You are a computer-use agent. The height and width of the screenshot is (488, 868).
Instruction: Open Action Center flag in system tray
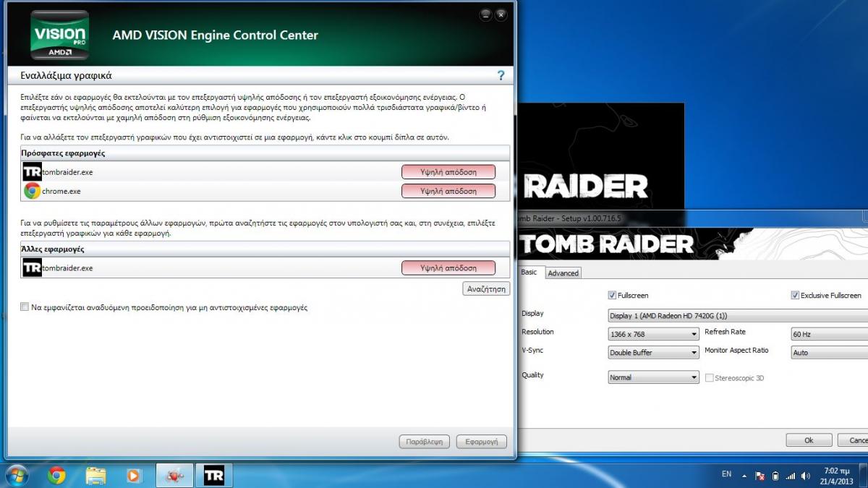[x=759, y=476]
